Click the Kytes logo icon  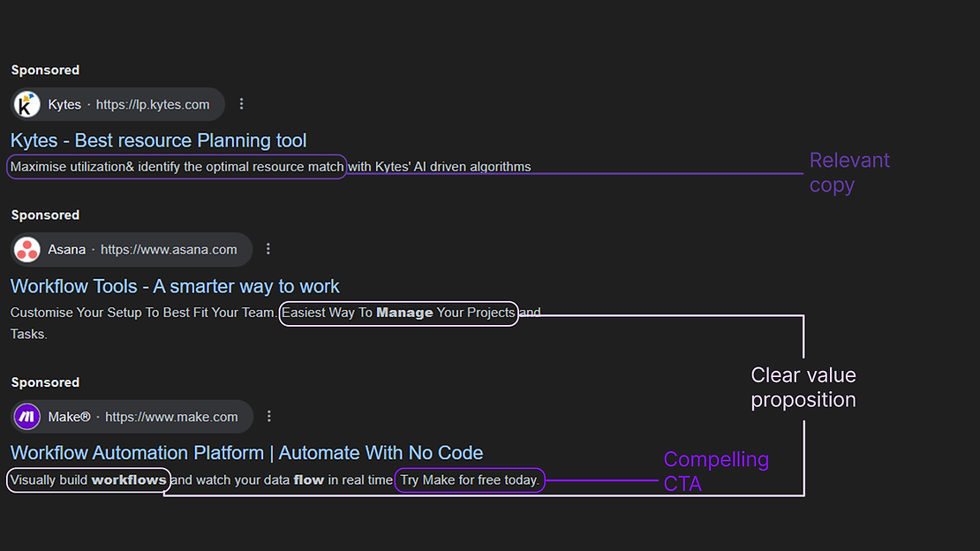(26, 104)
